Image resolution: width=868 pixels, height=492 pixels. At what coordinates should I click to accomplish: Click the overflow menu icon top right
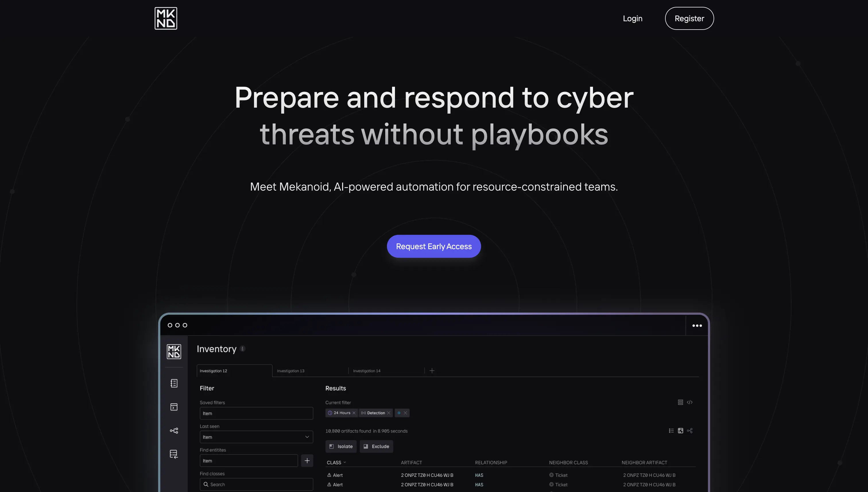tap(696, 325)
